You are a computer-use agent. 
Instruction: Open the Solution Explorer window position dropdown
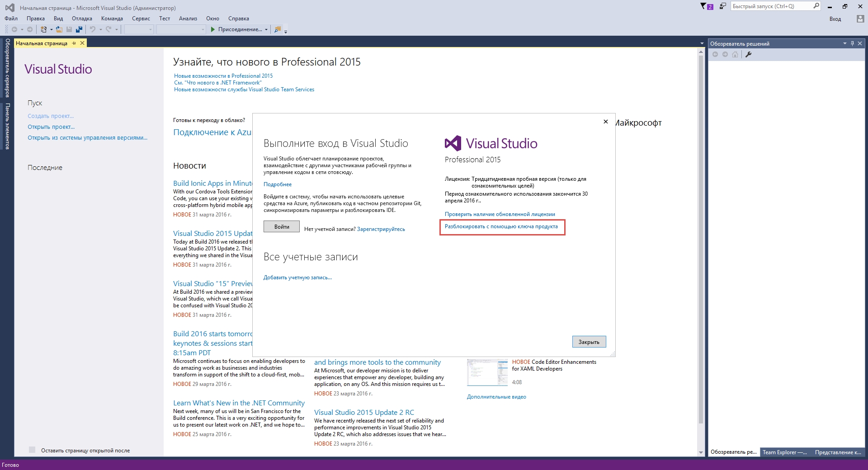pyautogui.click(x=844, y=43)
